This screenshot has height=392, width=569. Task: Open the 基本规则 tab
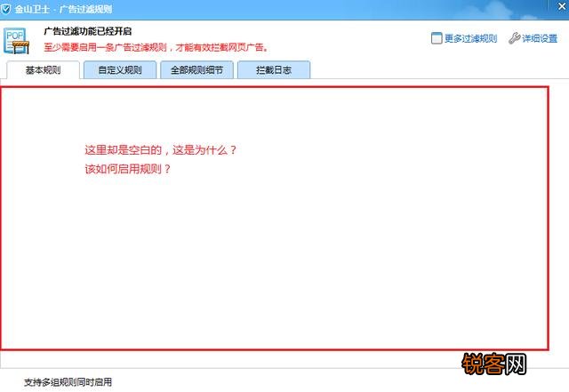pyautogui.click(x=44, y=70)
